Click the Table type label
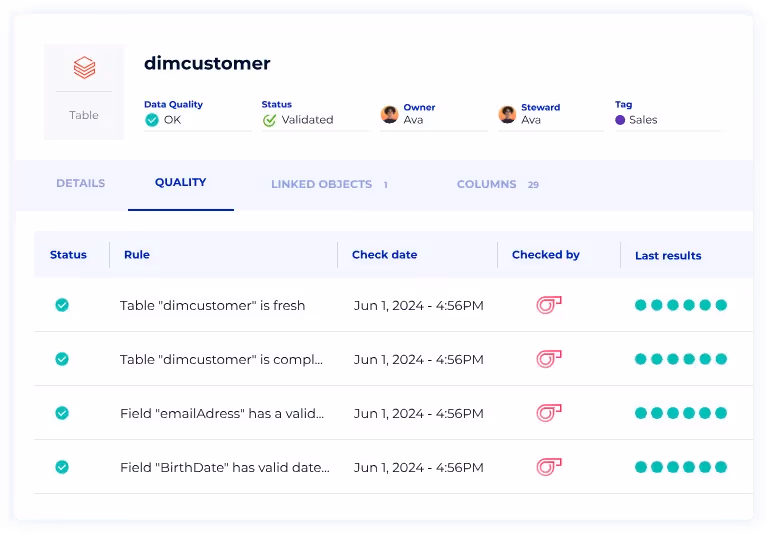The height and width of the screenshot is (534, 767). 84,115
